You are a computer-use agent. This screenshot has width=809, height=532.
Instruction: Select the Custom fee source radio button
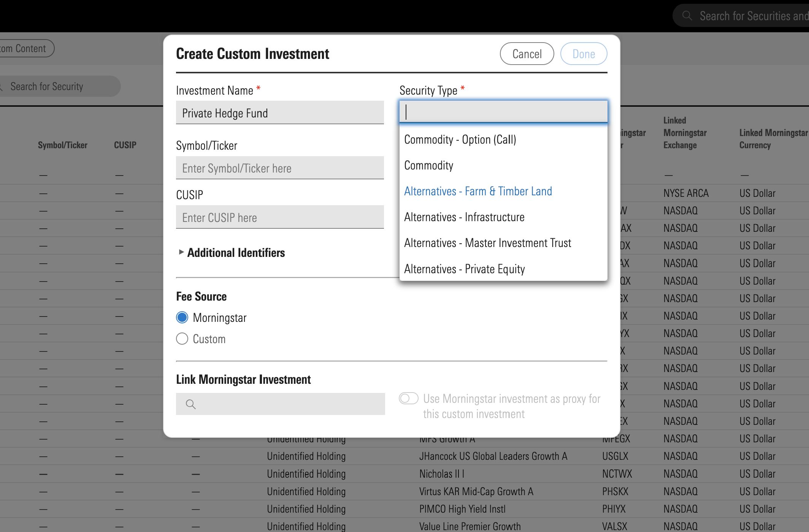(x=182, y=339)
